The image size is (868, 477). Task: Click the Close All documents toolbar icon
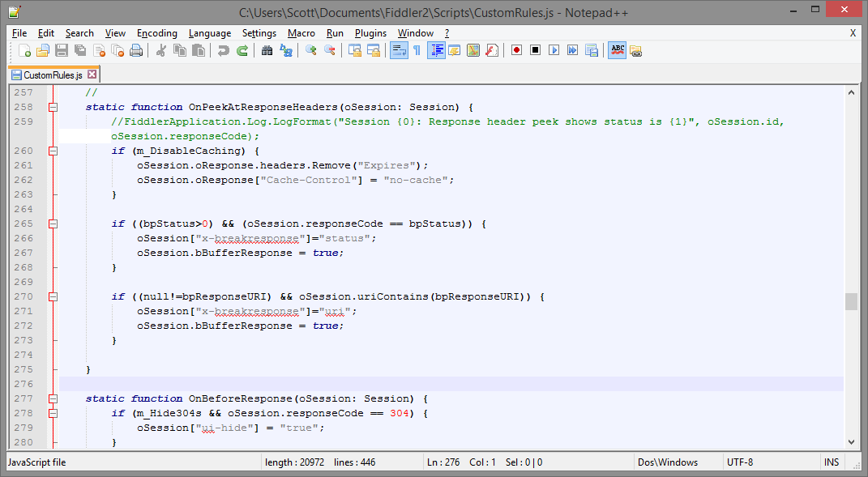tap(118, 51)
